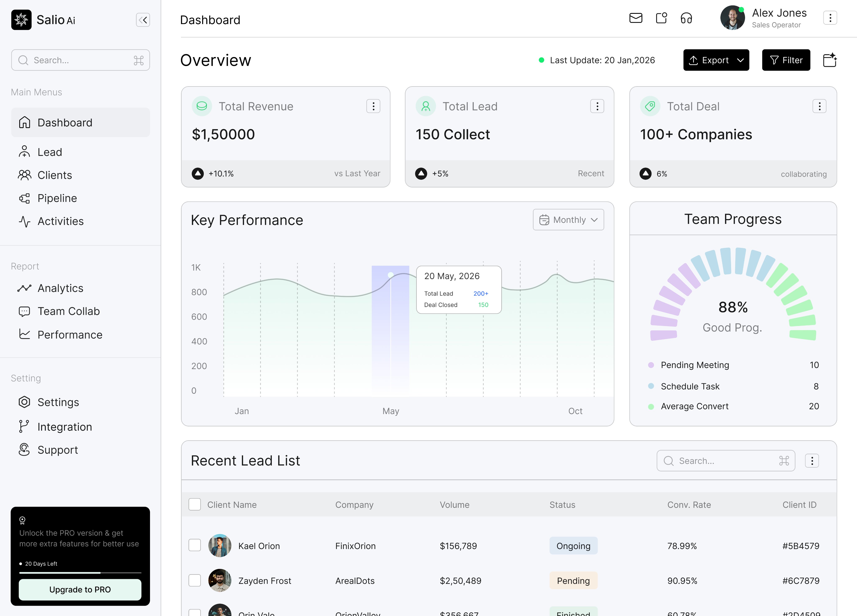Click the AI calendar icon next to Filter
The width and height of the screenshot is (857, 616).
tap(829, 60)
